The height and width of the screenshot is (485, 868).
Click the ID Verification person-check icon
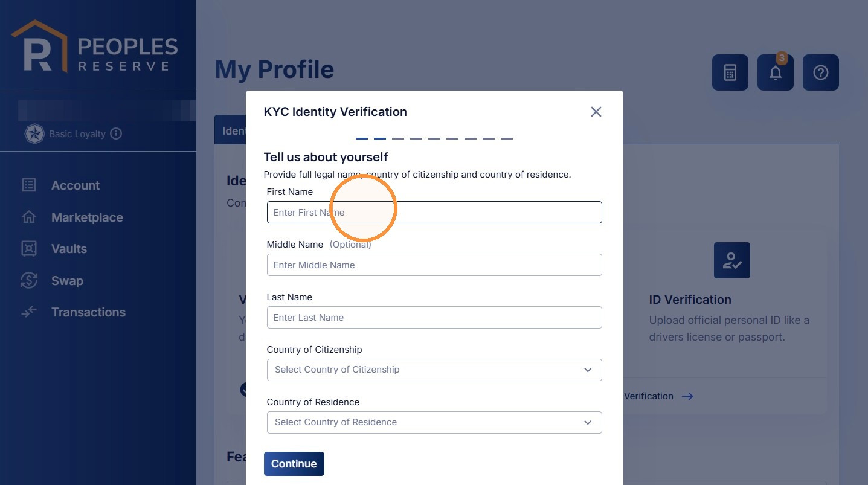point(731,260)
